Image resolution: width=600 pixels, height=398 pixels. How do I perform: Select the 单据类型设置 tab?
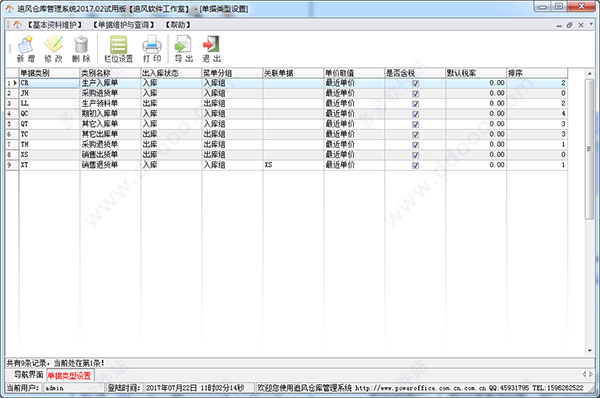point(70,375)
